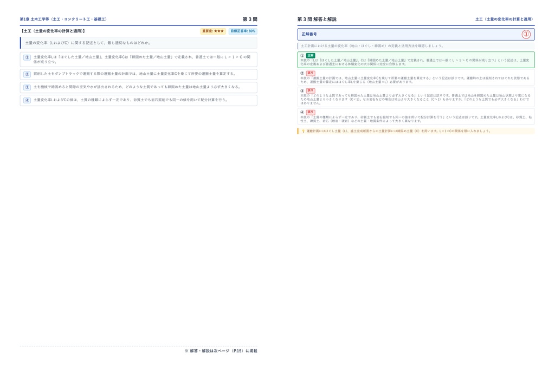This screenshot has width=555, height=392.
Task: Click the footer note 解答・解説は次ページ（P.15）に掲載
Action: 221,351
